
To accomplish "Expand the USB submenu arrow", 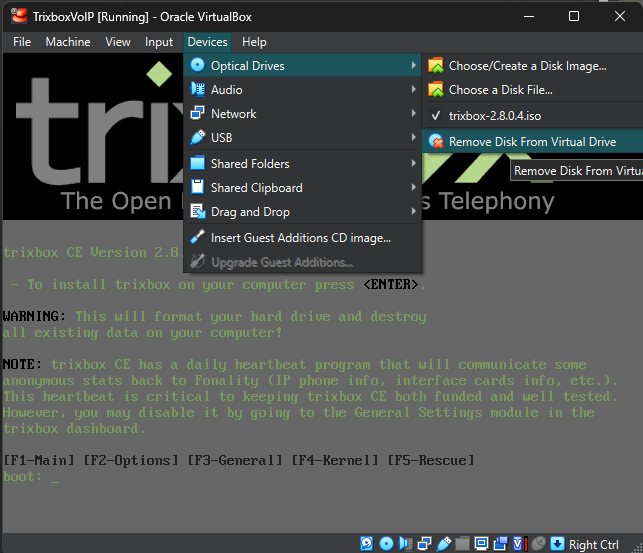I will point(413,137).
